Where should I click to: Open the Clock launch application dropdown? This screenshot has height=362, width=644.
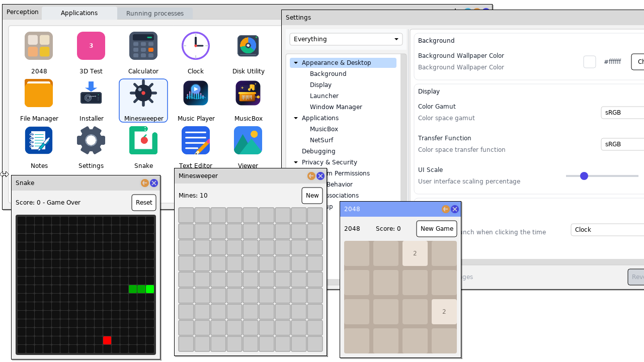pyautogui.click(x=608, y=230)
